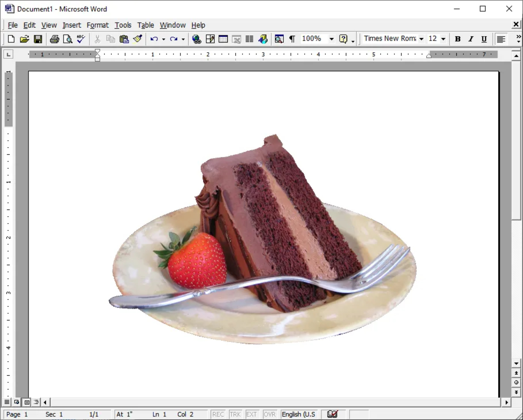Click the Underline button
Viewport: 523px width, 420px height.
click(484, 39)
